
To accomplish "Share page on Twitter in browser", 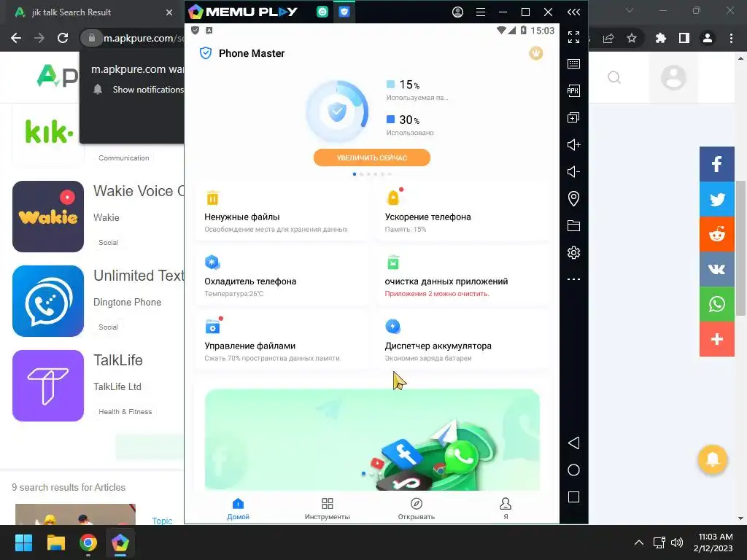I will [x=716, y=199].
